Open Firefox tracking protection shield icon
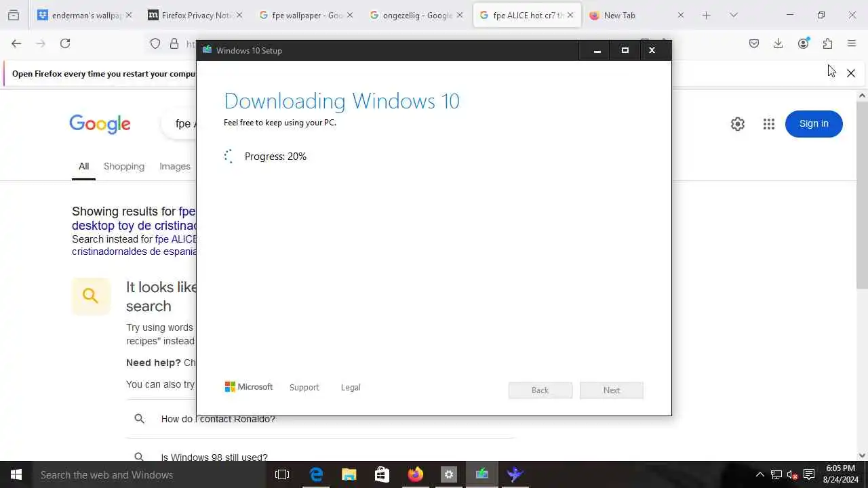The height and width of the screenshot is (488, 868). click(155, 43)
